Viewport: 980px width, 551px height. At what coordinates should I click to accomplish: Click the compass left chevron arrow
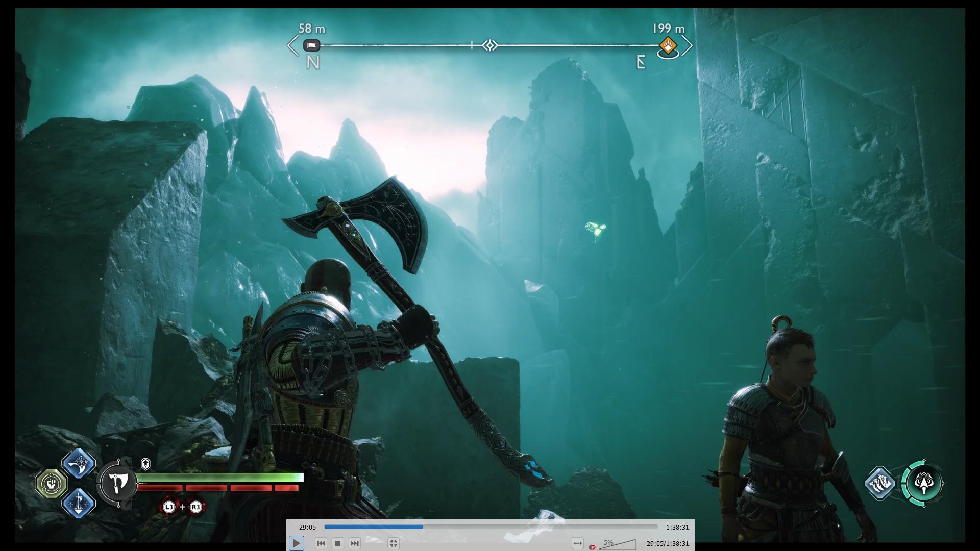click(x=292, y=46)
